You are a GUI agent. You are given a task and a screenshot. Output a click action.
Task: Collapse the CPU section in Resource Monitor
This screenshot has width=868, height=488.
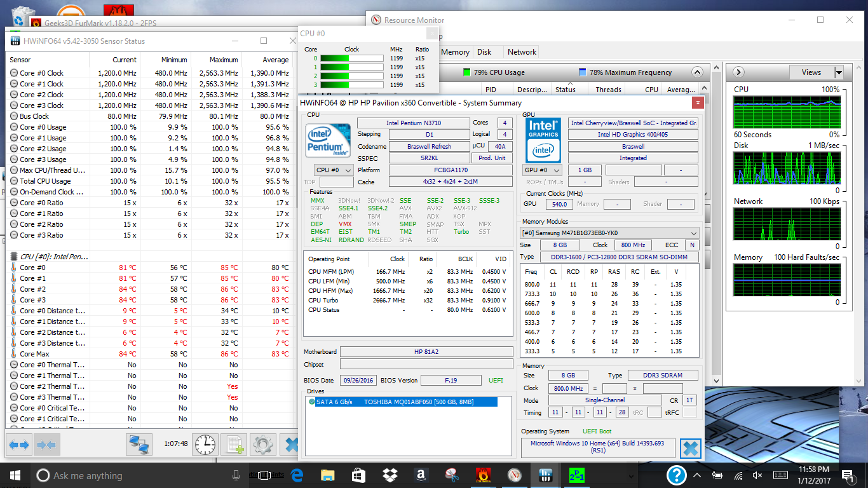pos(697,72)
